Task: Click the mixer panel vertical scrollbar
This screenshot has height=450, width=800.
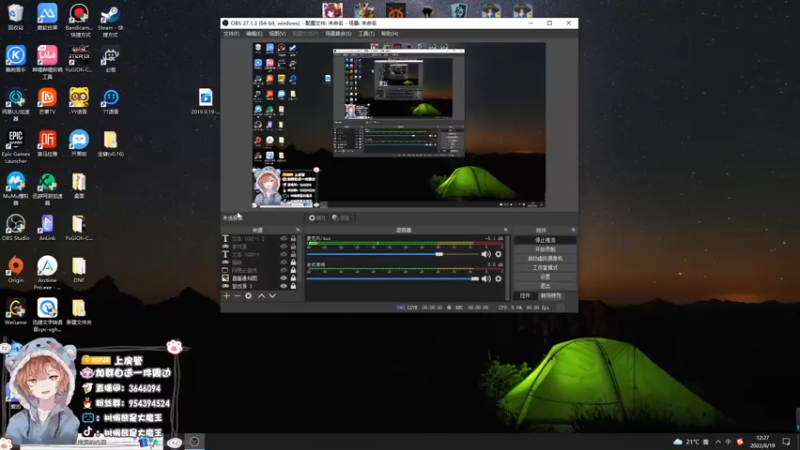Action: tap(507, 267)
